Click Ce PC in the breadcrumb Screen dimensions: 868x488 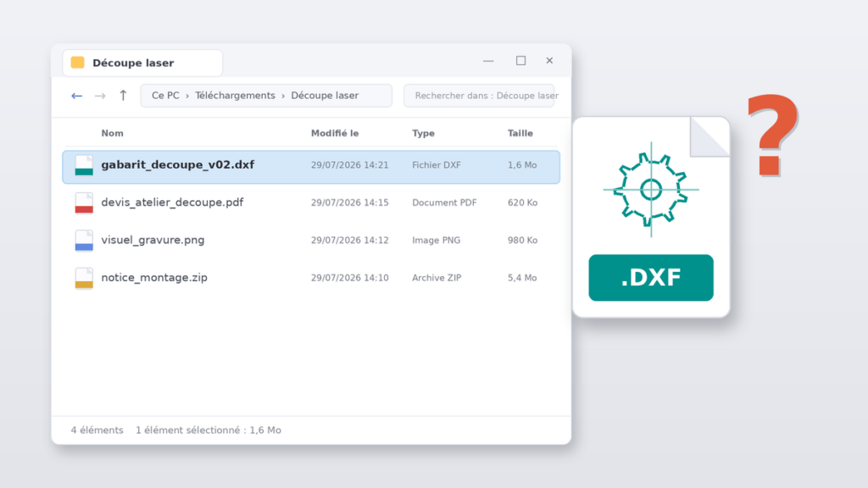[x=165, y=96]
